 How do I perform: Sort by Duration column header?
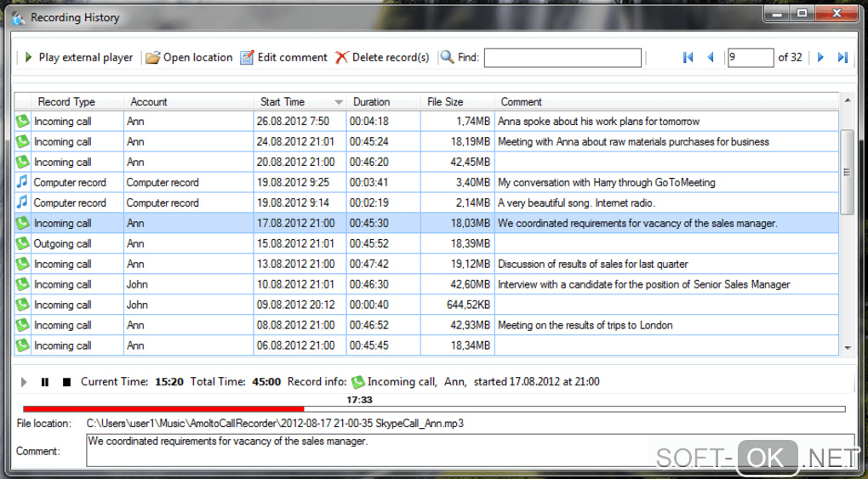pos(383,102)
